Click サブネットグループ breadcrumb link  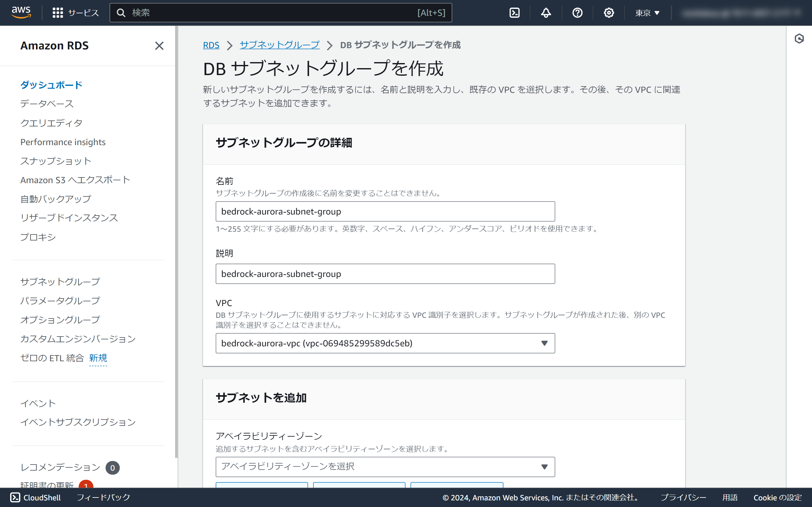click(279, 45)
